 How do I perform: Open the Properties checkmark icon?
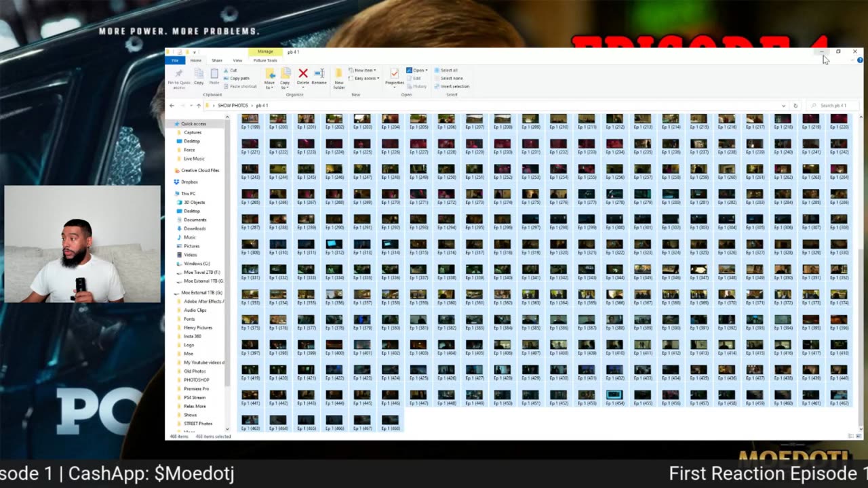coord(395,73)
